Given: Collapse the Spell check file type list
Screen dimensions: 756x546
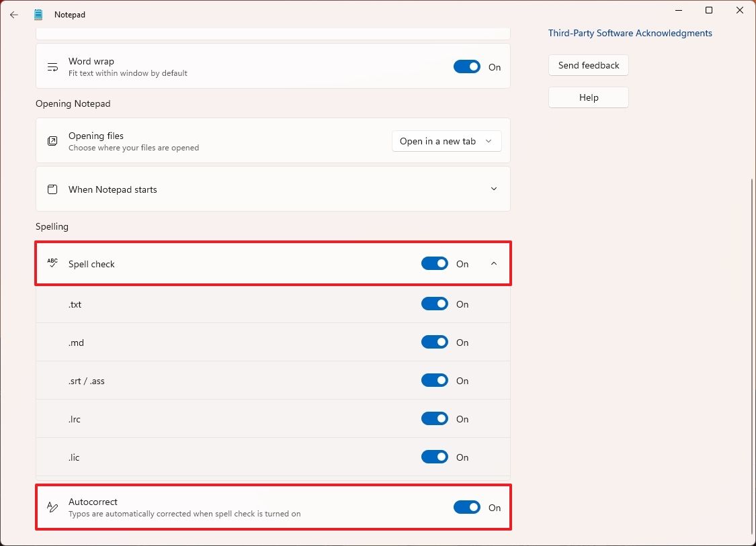Looking at the screenshot, I should tap(494, 263).
